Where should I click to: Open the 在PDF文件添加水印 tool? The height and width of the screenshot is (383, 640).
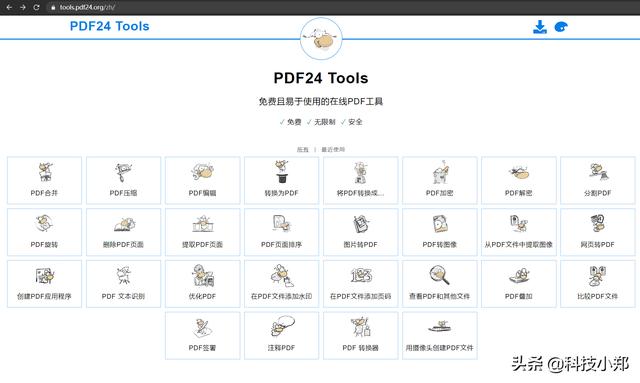282,284
